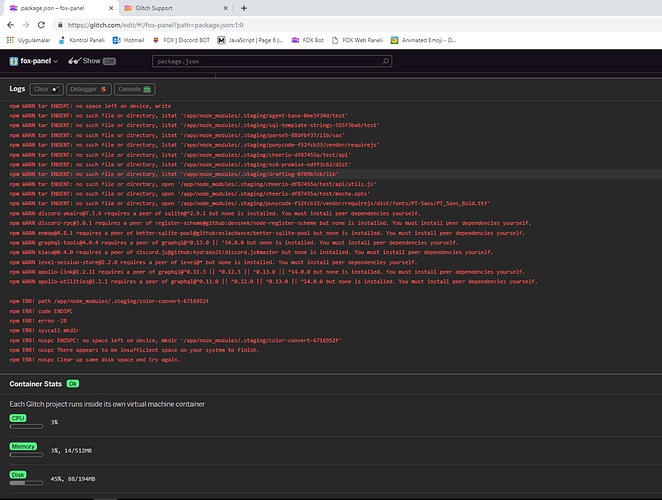Open the Hotmail bookmark
This screenshot has width=662, height=500.
pyautogui.click(x=128, y=40)
